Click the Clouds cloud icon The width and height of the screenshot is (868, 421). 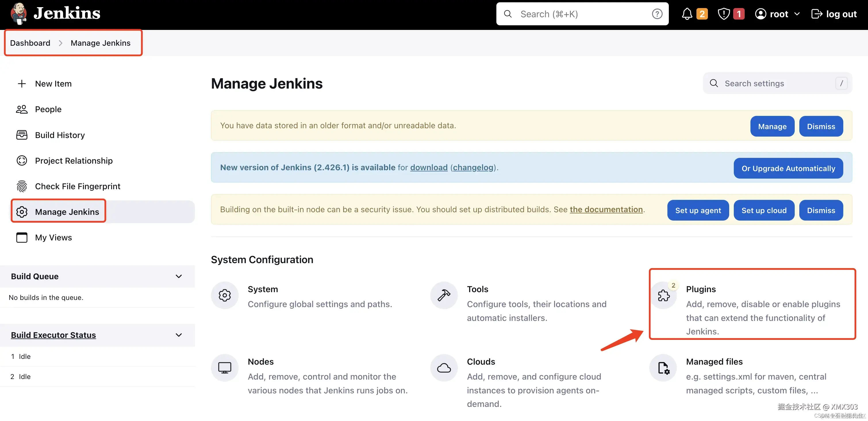pos(444,368)
